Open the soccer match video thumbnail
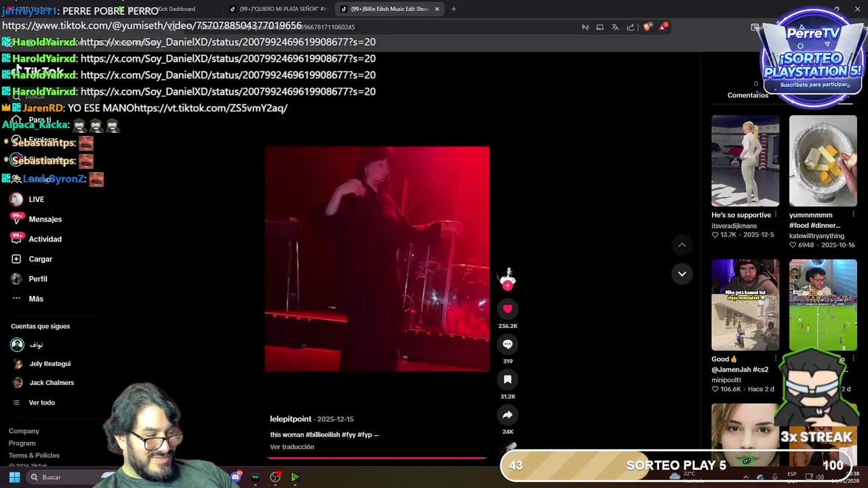This screenshot has height=488, width=868. [x=823, y=305]
